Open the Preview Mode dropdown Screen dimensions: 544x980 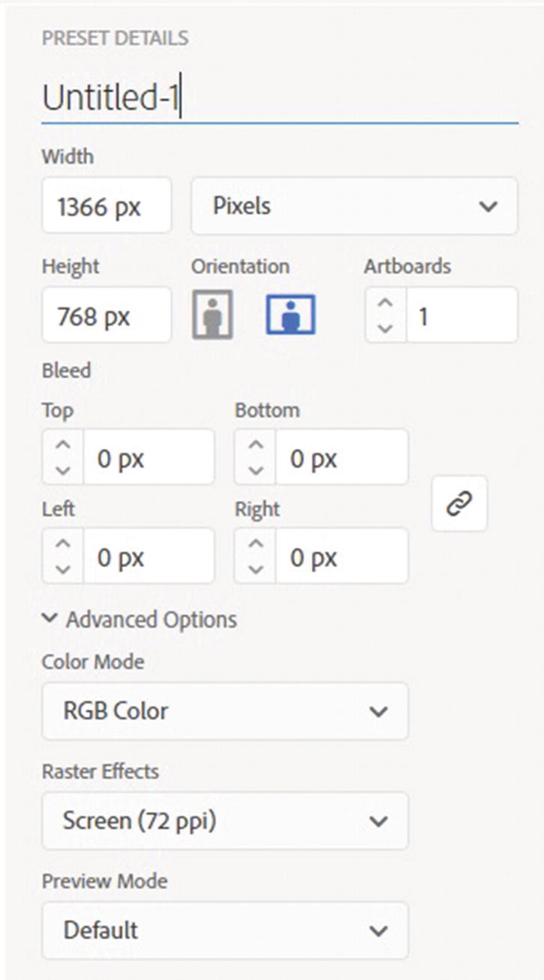coord(225,930)
